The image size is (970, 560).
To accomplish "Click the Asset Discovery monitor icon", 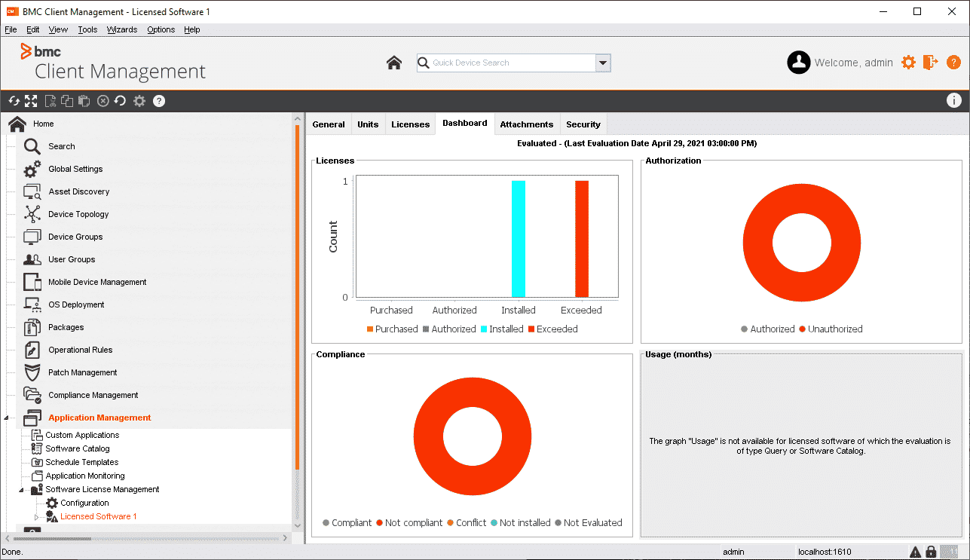I will point(32,191).
